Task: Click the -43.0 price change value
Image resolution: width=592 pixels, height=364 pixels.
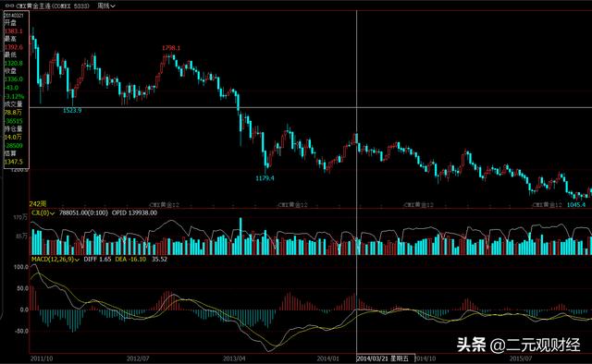Action: (x=11, y=88)
